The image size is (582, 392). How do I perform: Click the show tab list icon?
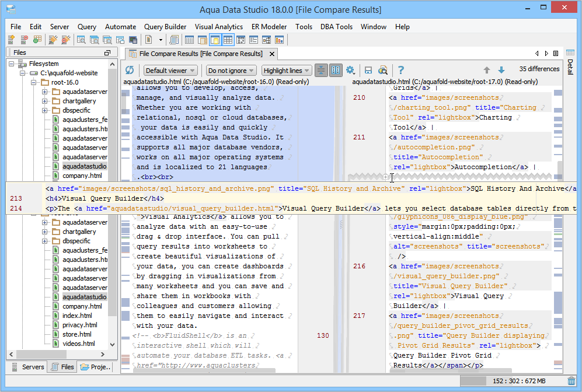[556, 54]
